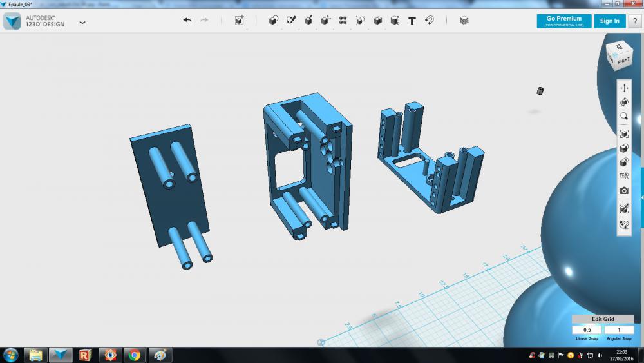Click the Angular Snap value field

pos(619,330)
